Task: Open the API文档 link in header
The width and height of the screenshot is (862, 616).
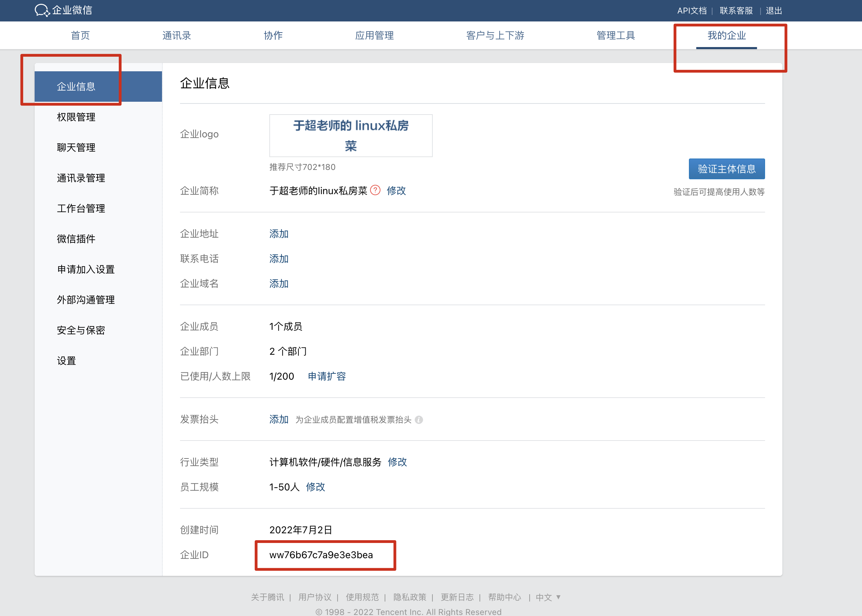Action: click(691, 11)
